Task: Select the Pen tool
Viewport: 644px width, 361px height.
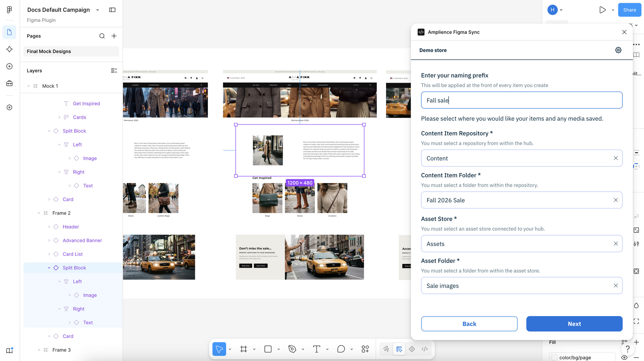Action: (x=292, y=349)
